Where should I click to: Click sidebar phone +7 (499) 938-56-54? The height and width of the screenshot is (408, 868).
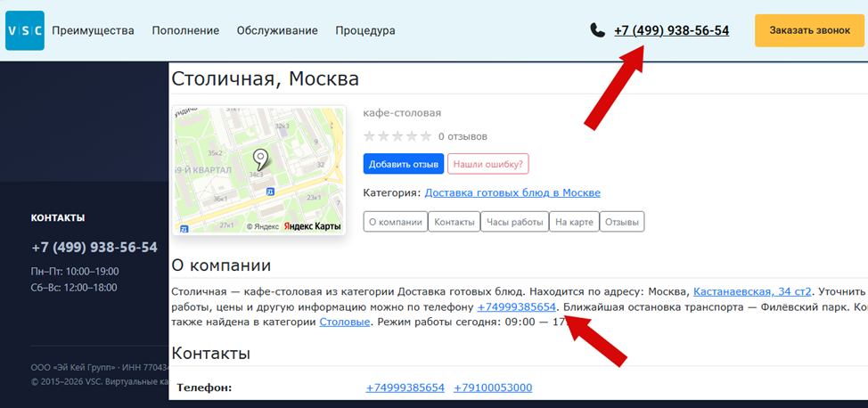[94, 247]
